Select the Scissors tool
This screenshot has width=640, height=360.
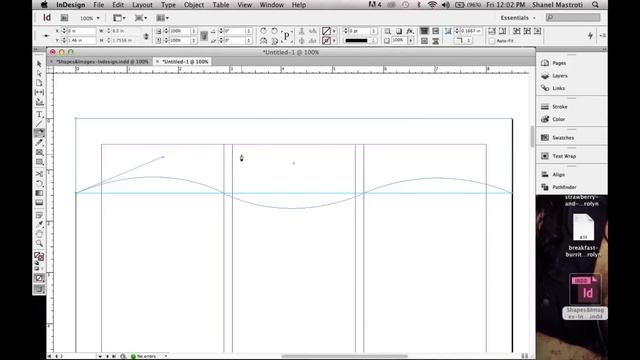pos(39,174)
